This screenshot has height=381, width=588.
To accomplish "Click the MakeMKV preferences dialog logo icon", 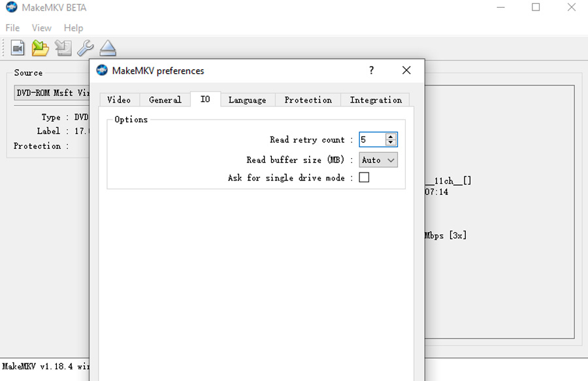I will click(102, 70).
